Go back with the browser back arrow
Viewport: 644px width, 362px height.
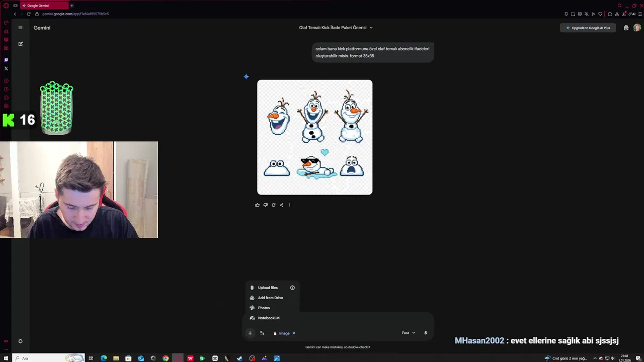pos(15,14)
